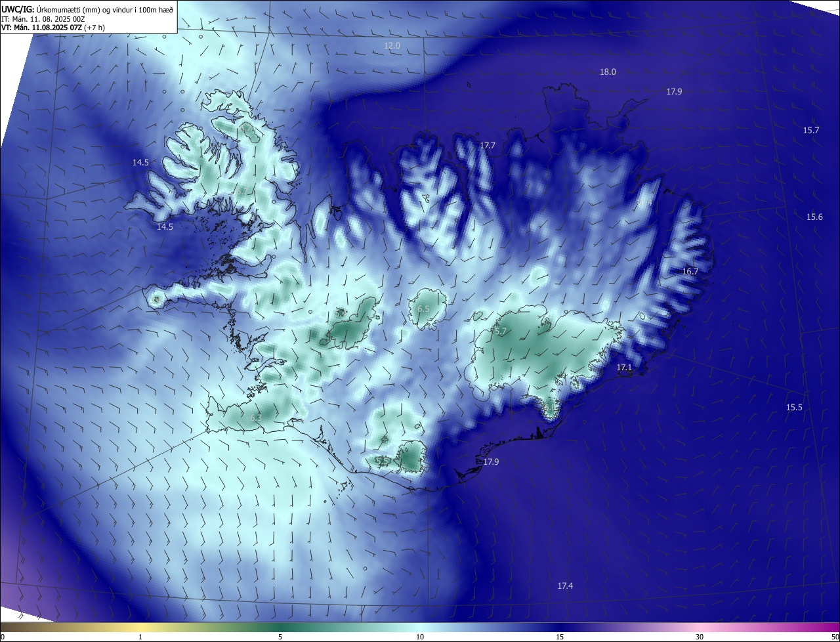Click the legend tick labeled 0

tap(3, 637)
